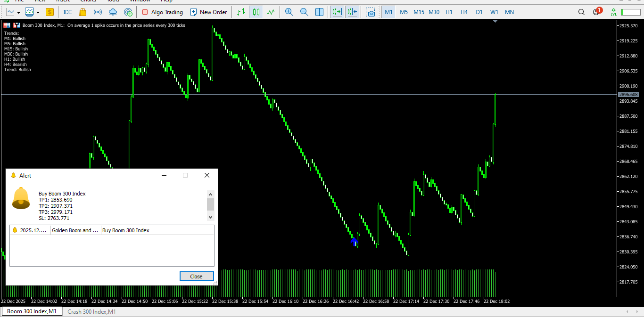Click the large bell icon in Alert
Image resolution: width=644 pixels, height=317 pixels.
pos(21,198)
